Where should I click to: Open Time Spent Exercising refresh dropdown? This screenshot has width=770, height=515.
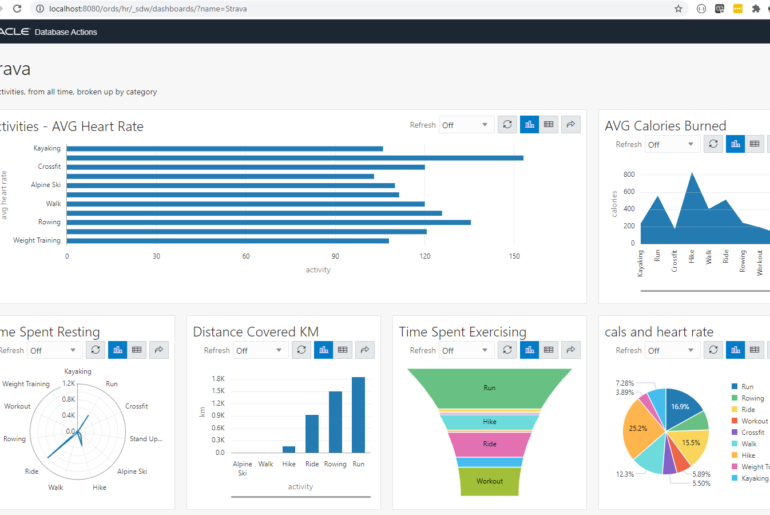coord(466,351)
